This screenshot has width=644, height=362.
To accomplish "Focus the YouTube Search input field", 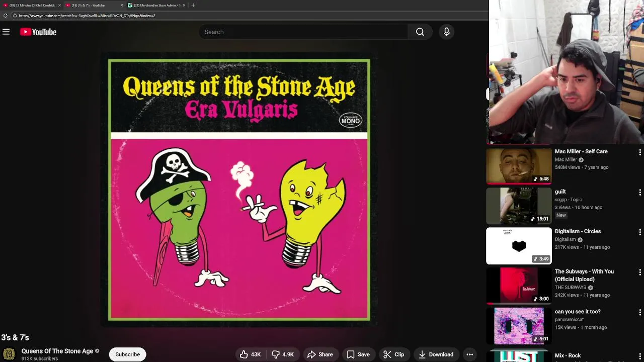I will click(x=303, y=32).
